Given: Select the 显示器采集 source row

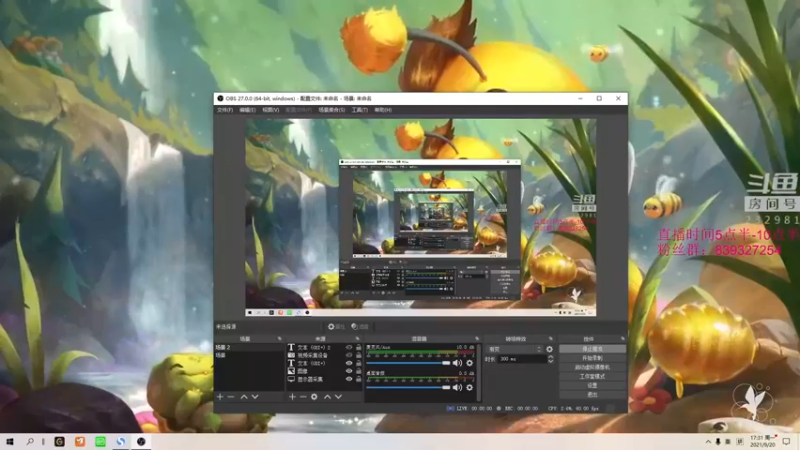Looking at the screenshot, I should (324, 379).
